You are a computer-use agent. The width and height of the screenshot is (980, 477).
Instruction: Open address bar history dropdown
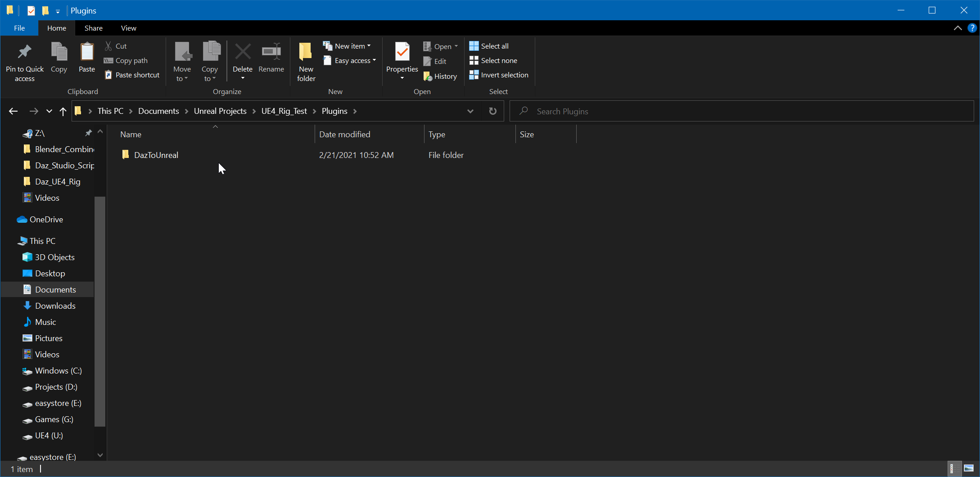point(470,111)
